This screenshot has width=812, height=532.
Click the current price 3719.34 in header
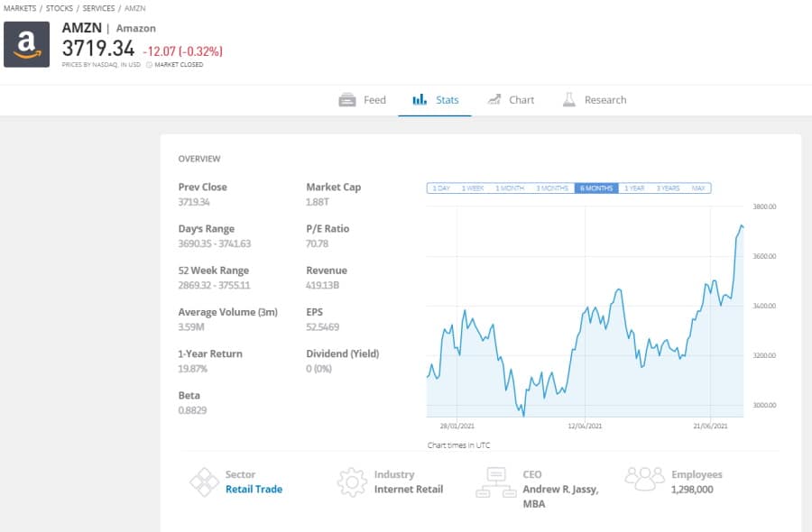pos(98,49)
